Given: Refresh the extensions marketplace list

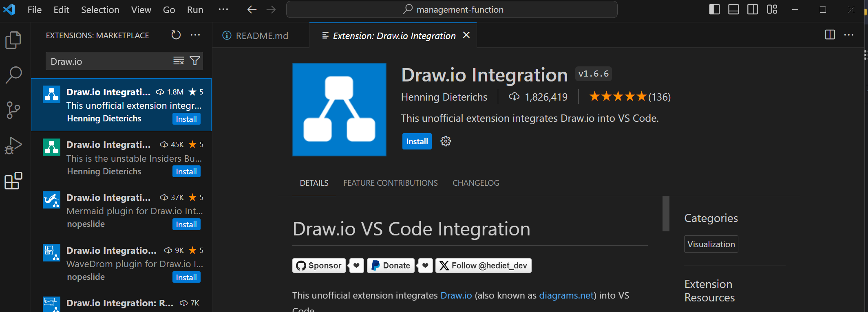Looking at the screenshot, I should (x=176, y=35).
